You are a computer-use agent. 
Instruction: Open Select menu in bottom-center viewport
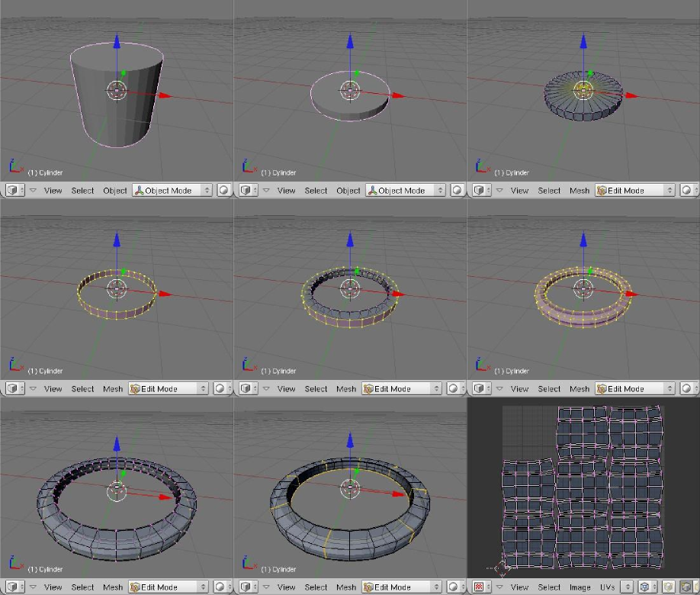(316, 587)
